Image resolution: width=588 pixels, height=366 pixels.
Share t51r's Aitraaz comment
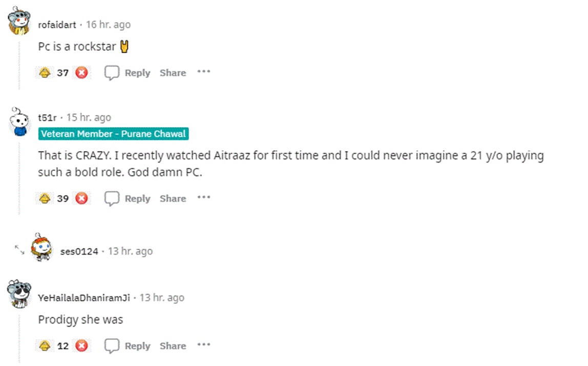173,198
